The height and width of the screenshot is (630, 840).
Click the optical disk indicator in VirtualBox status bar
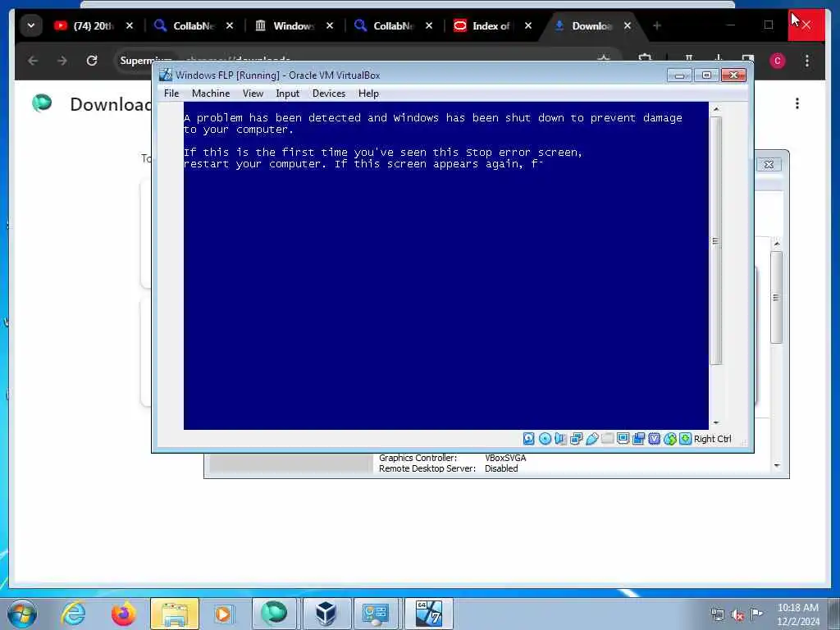(x=545, y=439)
